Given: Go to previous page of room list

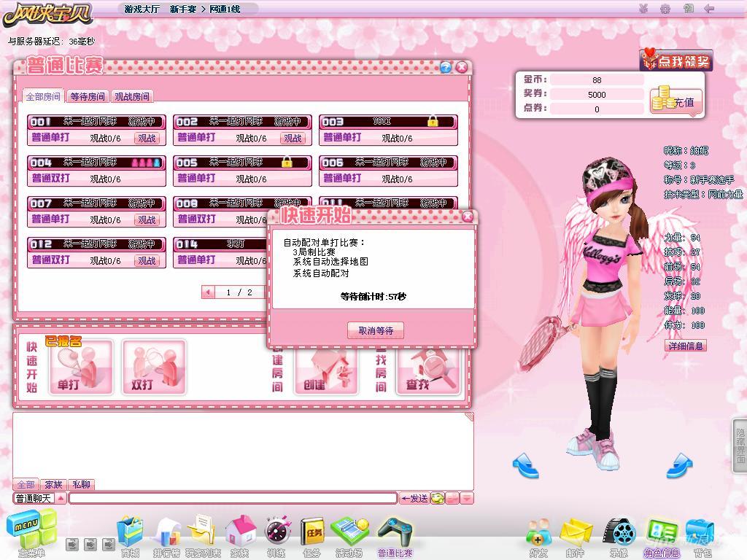Looking at the screenshot, I should [208, 292].
